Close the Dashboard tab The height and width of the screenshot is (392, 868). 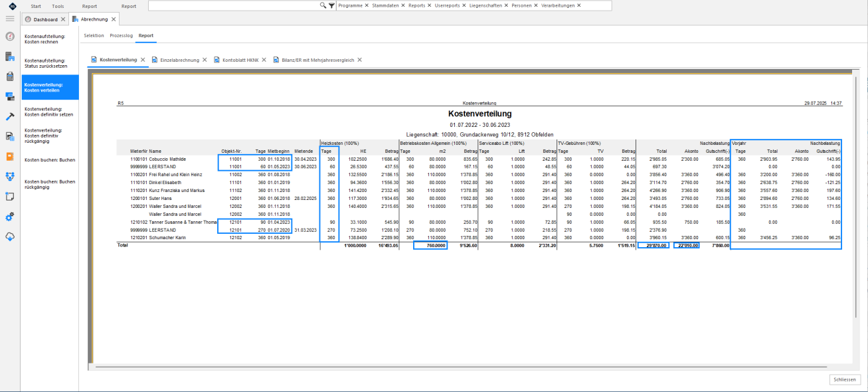click(x=63, y=19)
